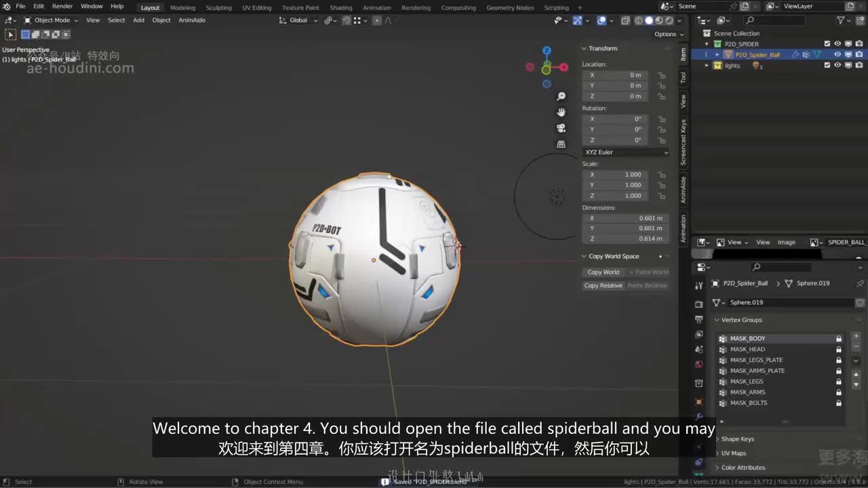Viewport: 868px width, 488px height.
Task: Select the Select Box tool icon
Action: pos(11,34)
